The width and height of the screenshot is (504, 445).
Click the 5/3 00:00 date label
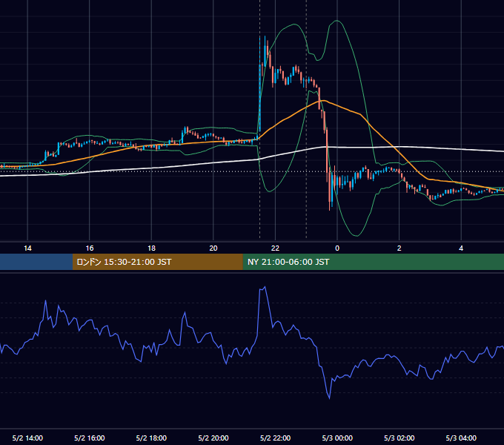tap(337, 438)
